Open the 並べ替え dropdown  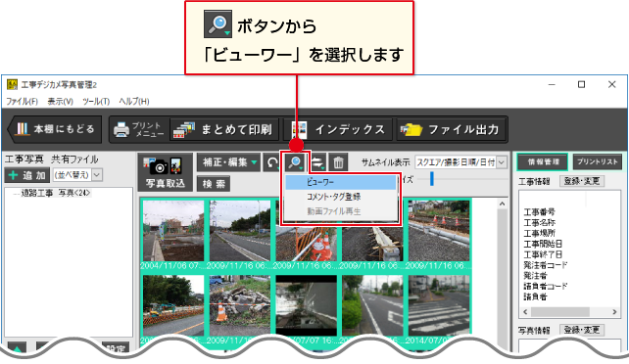(77, 175)
